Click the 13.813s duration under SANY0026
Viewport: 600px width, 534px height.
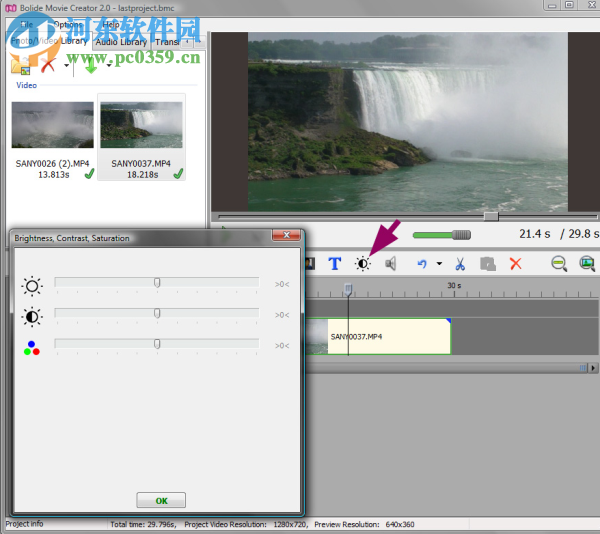pyautogui.click(x=54, y=175)
